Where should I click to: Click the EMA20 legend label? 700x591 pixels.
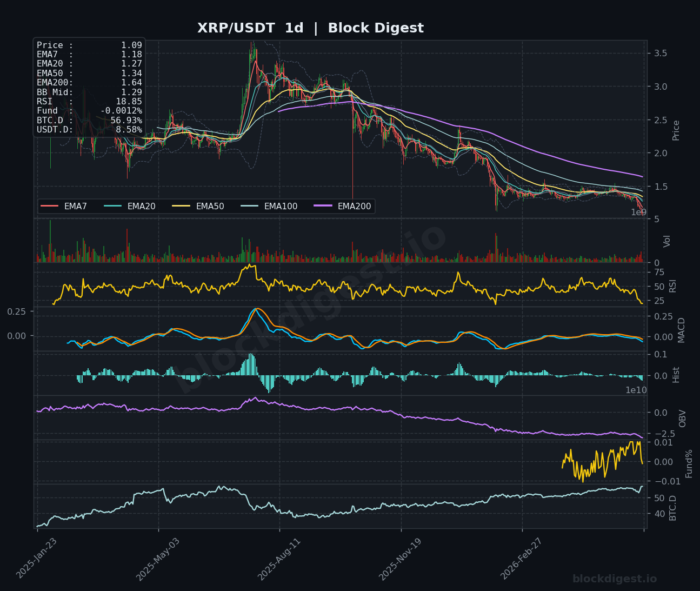click(x=142, y=206)
